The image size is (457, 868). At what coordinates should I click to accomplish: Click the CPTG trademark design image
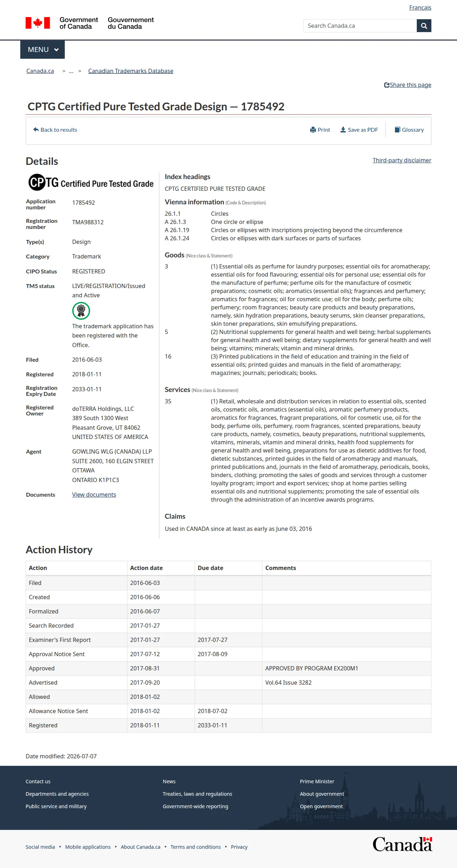pos(91,182)
